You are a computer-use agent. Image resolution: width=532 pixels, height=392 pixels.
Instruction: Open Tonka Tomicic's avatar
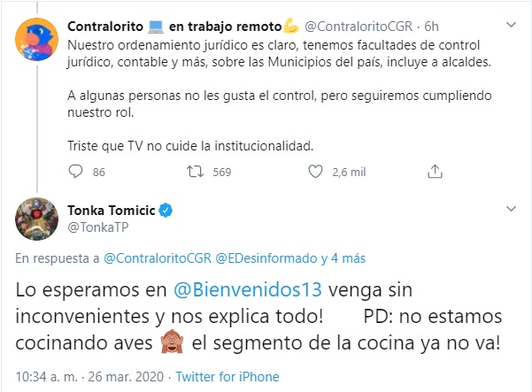tap(35, 219)
